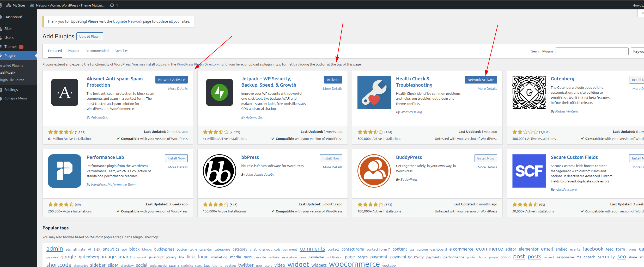
Task: Switch to the Popular tab
Action: pos(74,51)
